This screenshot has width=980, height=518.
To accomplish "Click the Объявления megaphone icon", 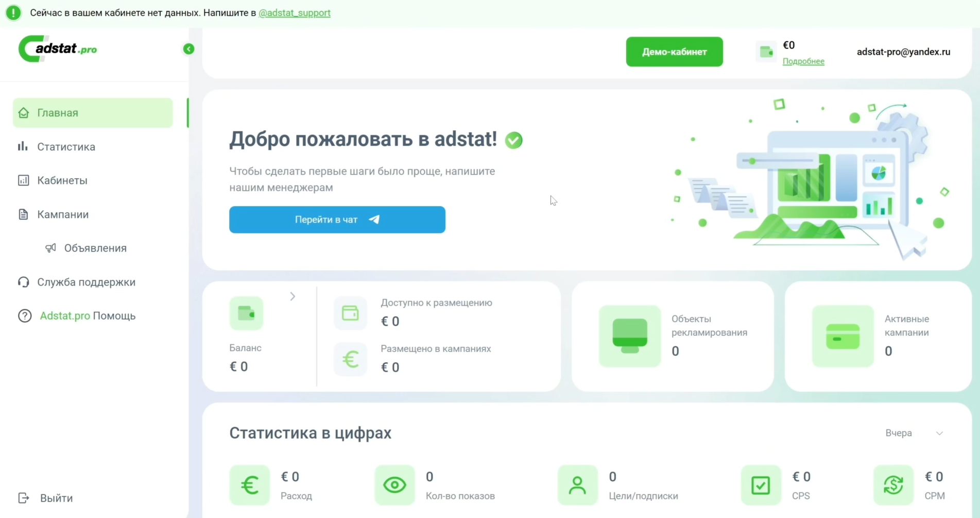I will click(x=50, y=248).
